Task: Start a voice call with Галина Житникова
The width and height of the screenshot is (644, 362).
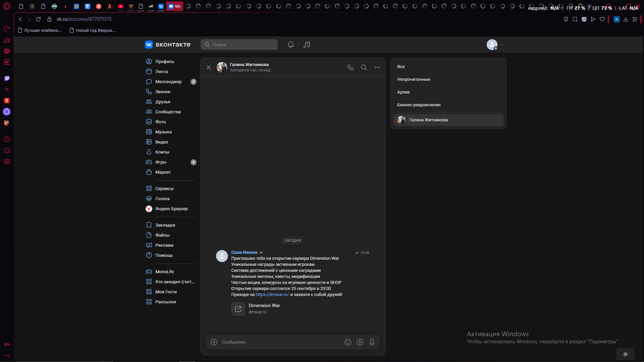Action: pos(351,67)
